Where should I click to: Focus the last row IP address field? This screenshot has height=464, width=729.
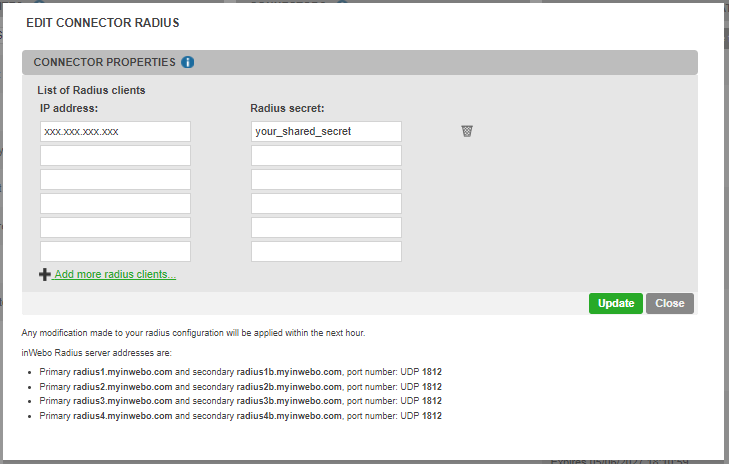point(115,251)
